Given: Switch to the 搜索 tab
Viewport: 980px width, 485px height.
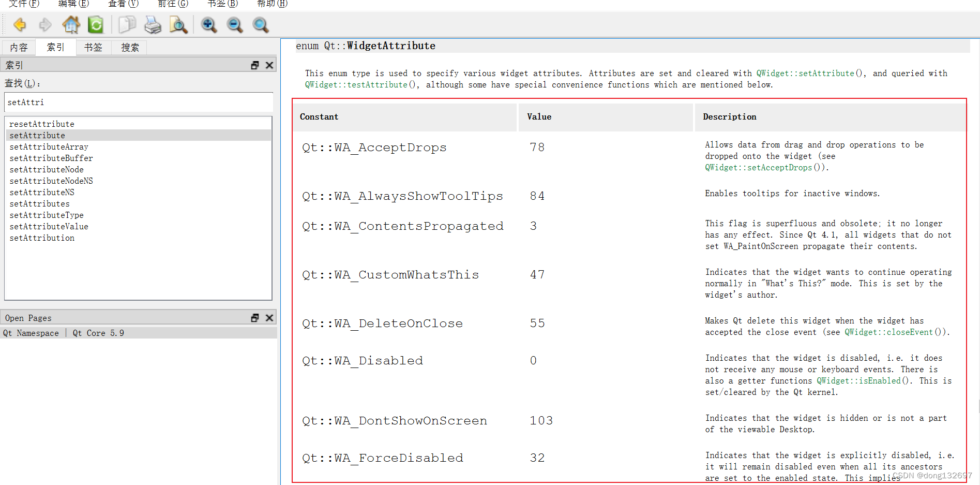Looking at the screenshot, I should tap(130, 48).
